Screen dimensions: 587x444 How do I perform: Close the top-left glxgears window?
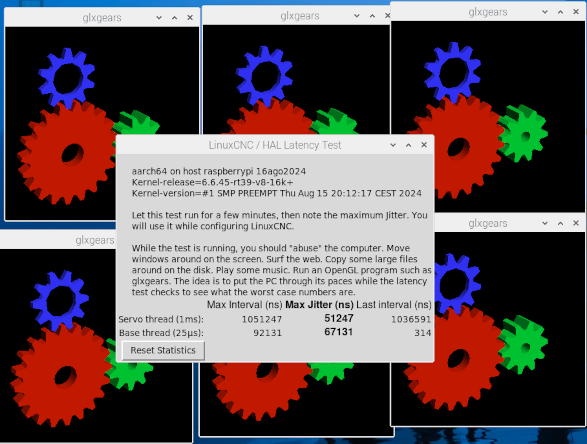pos(190,18)
